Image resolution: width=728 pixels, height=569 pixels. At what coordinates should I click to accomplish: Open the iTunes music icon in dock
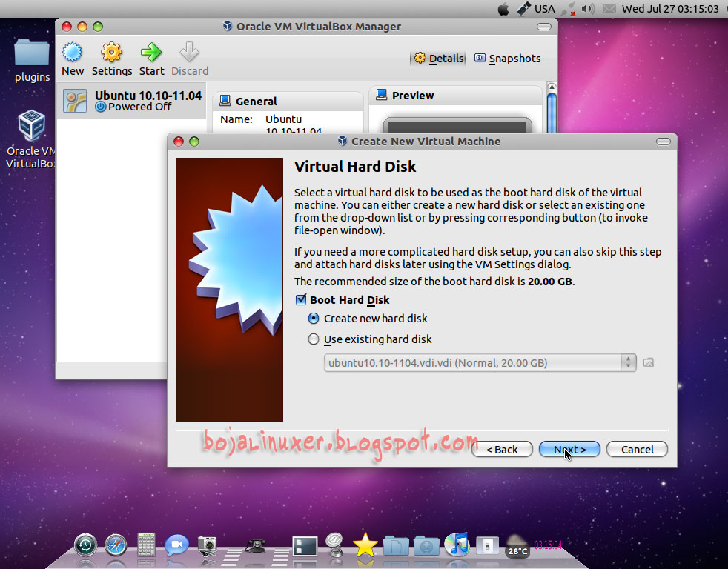pos(457,545)
